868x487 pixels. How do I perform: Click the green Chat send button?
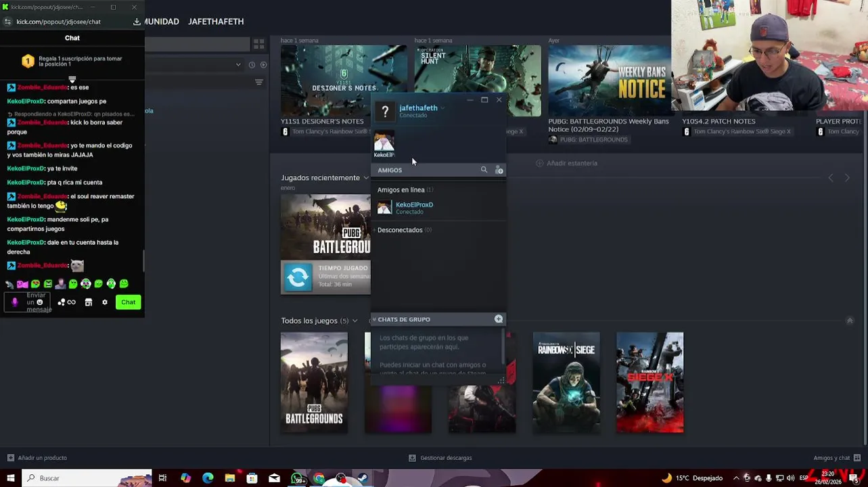pos(128,302)
